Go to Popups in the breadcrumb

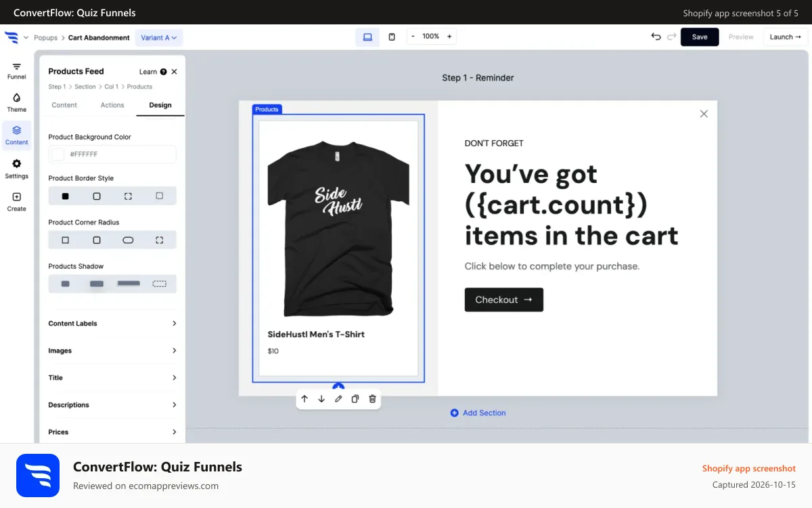pos(45,38)
